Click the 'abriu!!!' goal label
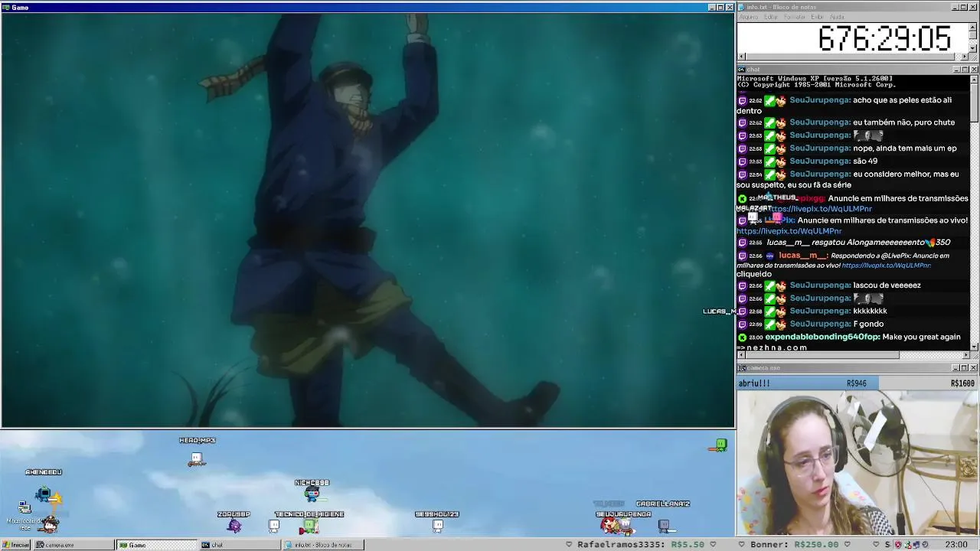The width and height of the screenshot is (980, 551). (x=754, y=383)
